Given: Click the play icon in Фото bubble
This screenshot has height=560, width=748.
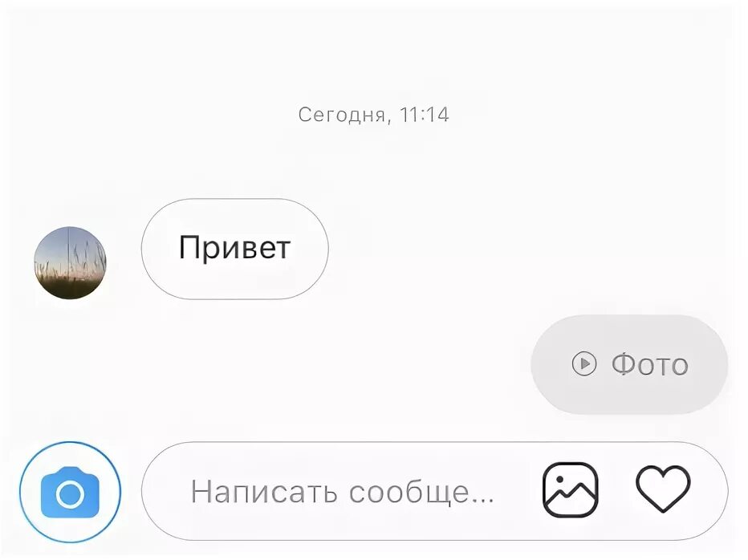Looking at the screenshot, I should pyautogui.click(x=584, y=364).
